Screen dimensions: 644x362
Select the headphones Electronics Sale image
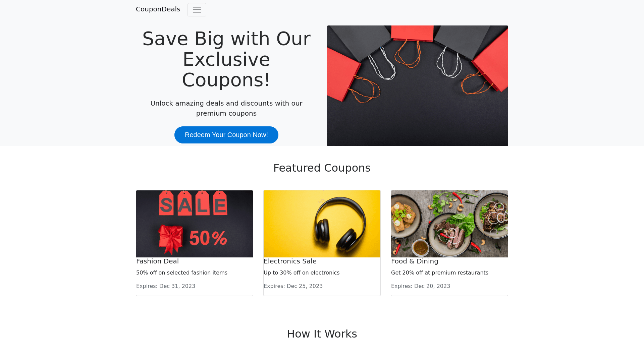pos(322,224)
